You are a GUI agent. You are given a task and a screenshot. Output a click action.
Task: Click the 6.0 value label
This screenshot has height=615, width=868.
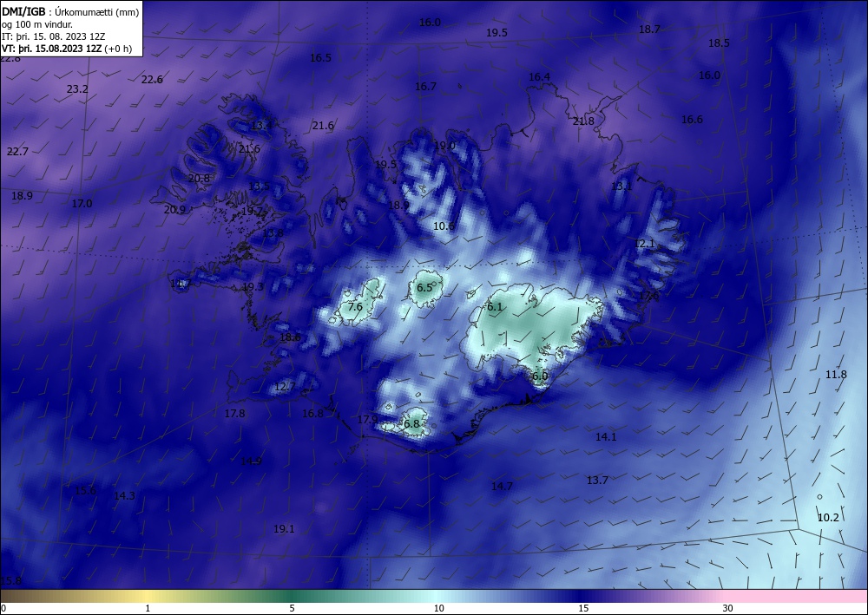(540, 376)
